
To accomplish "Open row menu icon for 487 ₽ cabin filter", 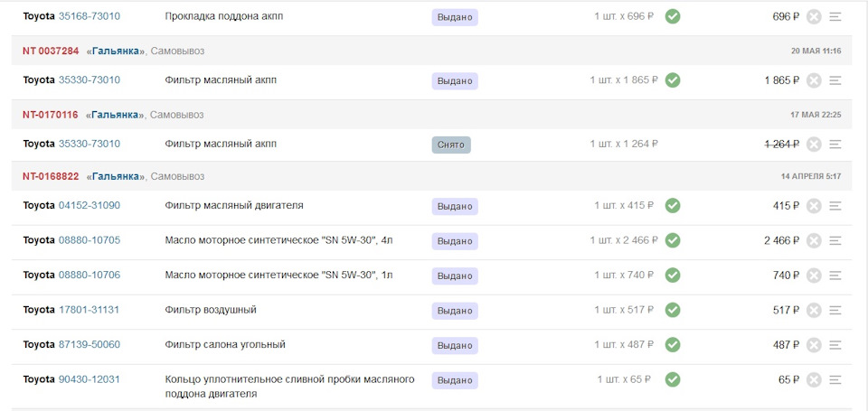I will point(835,345).
